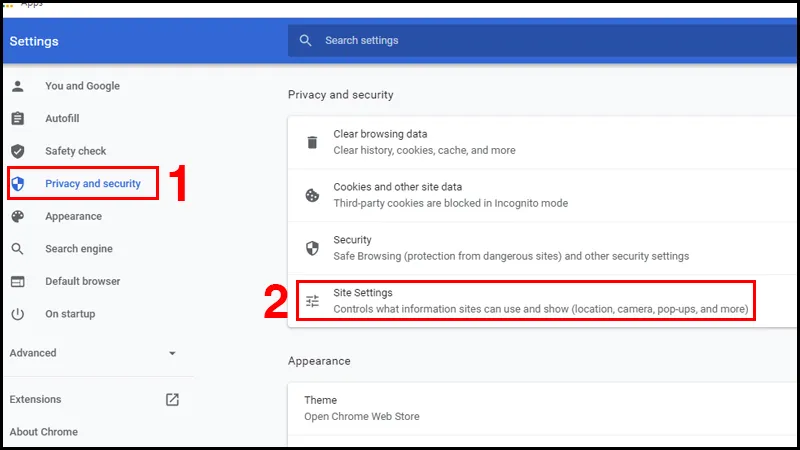Select Privacy and security in sidebar
Viewport: 800px width, 450px height.
[93, 184]
